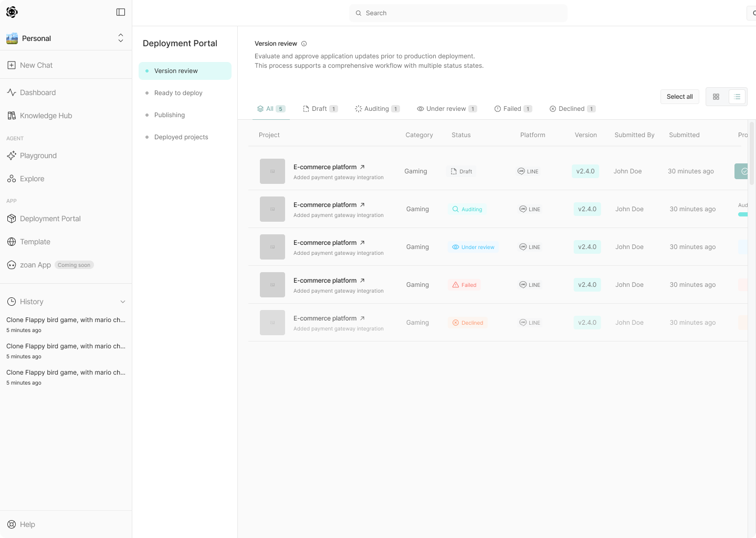756x538 pixels.
Task: Show Version review info tooltip icon
Action: pyautogui.click(x=304, y=44)
